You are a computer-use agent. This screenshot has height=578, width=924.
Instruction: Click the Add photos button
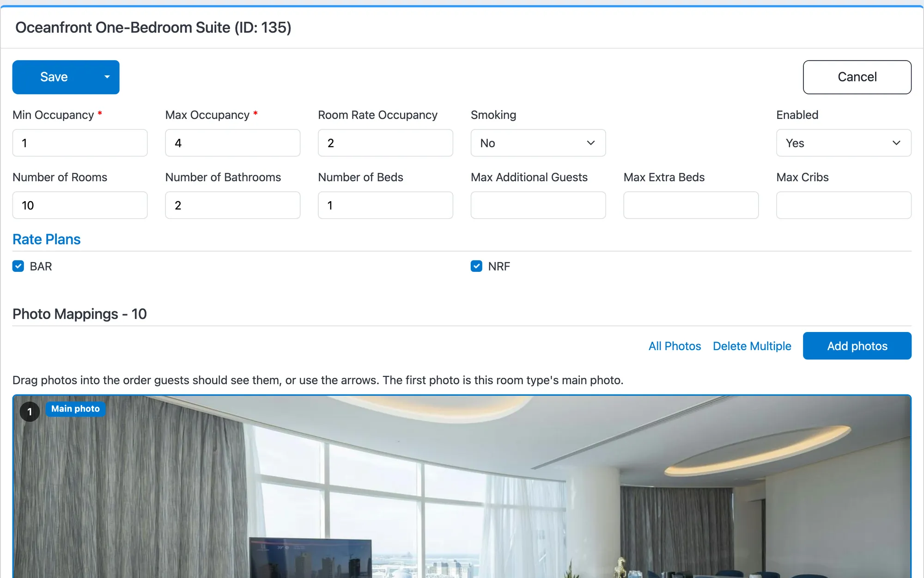pos(857,346)
